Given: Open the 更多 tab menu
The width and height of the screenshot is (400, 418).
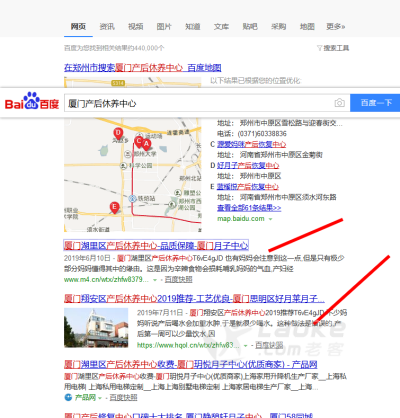Looking at the screenshot, I should coord(335,27).
